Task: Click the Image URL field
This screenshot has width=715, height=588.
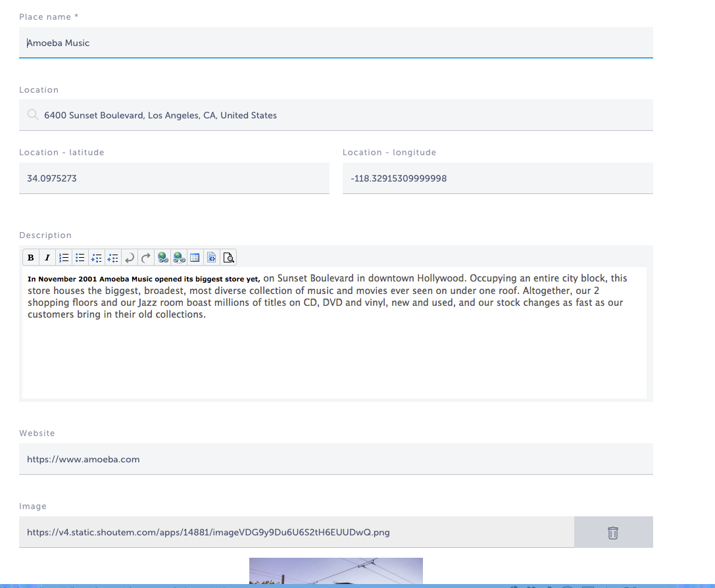Action: (x=297, y=532)
